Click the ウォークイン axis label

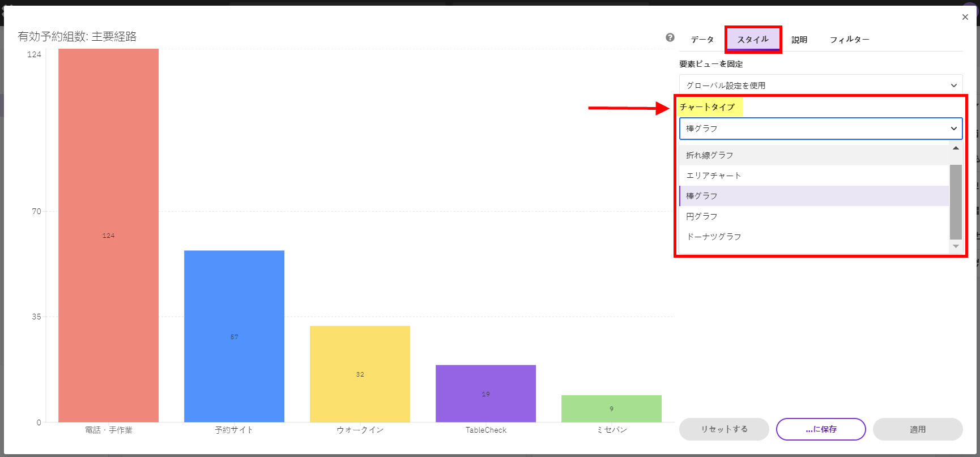coord(360,430)
